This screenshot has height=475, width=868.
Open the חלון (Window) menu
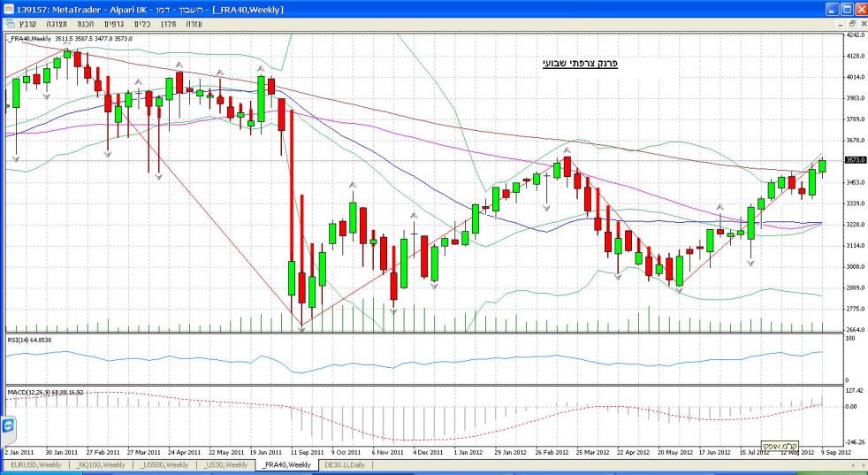point(168,24)
